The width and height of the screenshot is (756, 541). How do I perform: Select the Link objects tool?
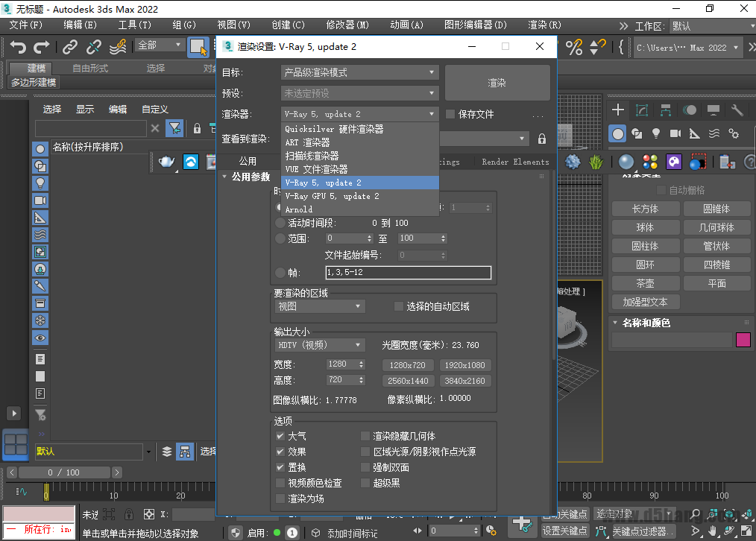click(x=70, y=47)
